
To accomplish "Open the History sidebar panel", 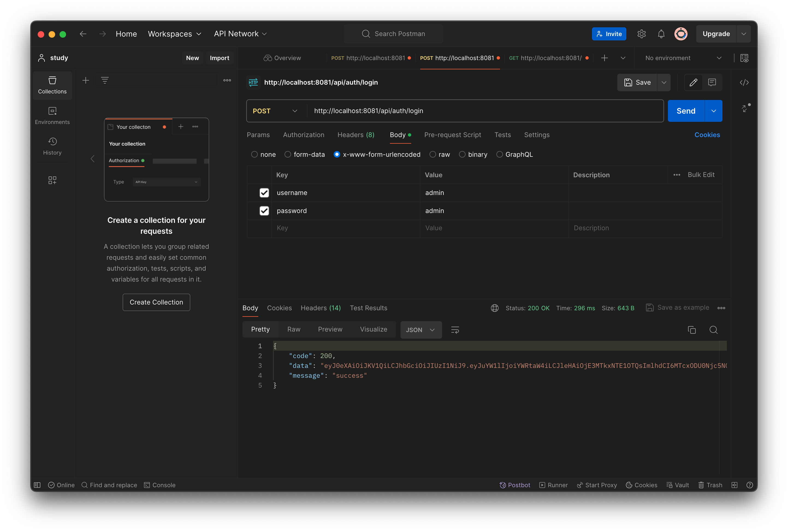I will 52,146.
